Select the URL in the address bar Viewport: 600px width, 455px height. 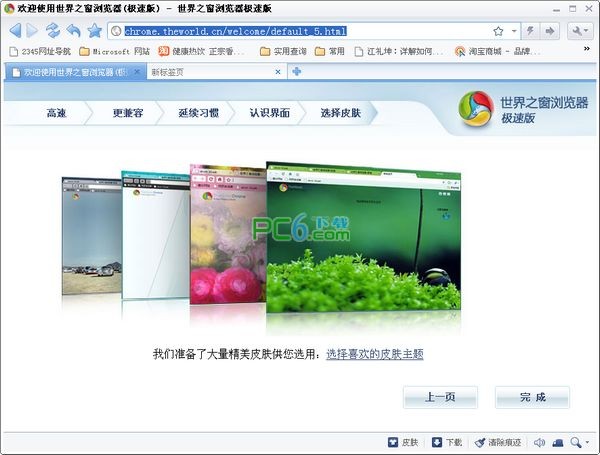click(235, 31)
